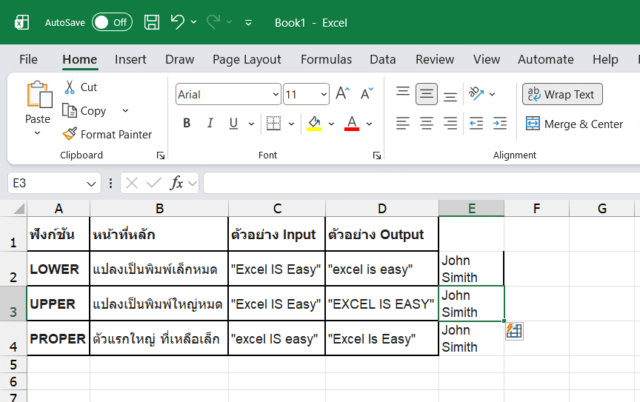Click the Auto Fill Options icon
640x402 pixels.
click(514, 331)
